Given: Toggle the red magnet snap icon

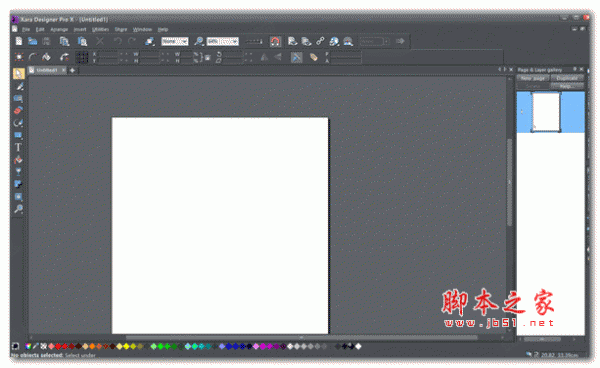Looking at the screenshot, I should [275, 41].
